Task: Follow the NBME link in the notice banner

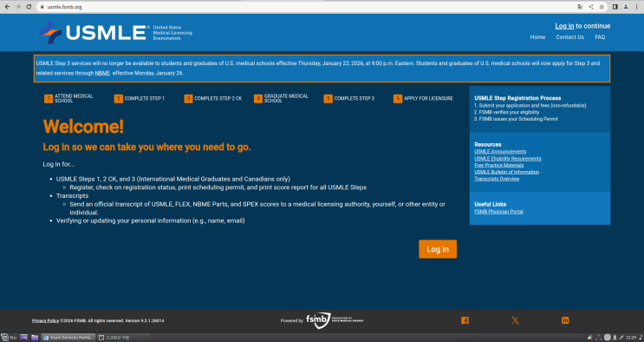Action: coord(102,73)
